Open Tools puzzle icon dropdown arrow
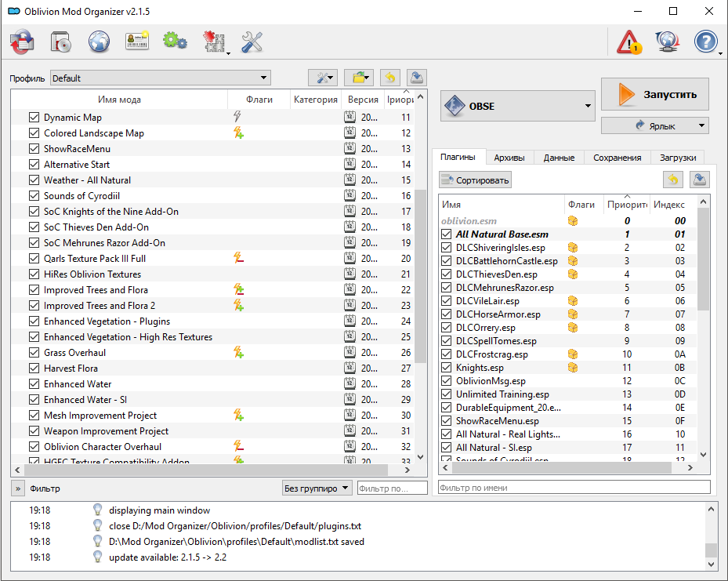This screenshot has width=728, height=581. coord(228,53)
